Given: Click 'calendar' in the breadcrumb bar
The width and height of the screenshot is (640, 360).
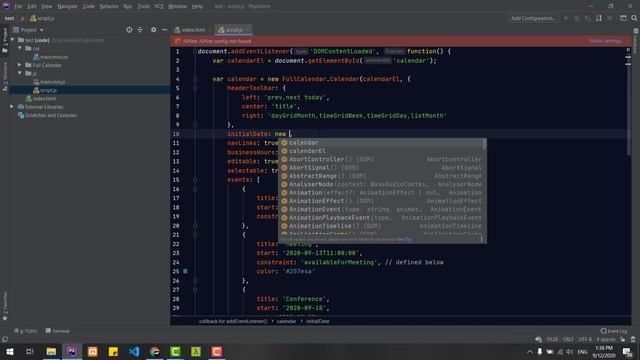Looking at the screenshot, I should [x=286, y=321].
